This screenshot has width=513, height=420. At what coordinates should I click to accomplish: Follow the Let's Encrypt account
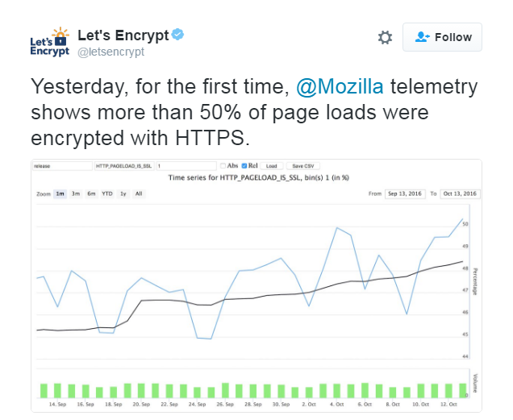coord(442,37)
